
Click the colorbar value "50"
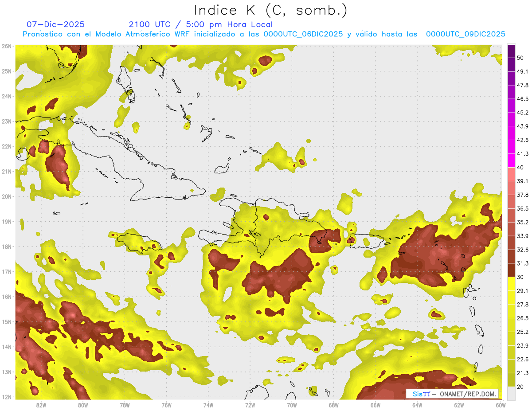pos(520,58)
